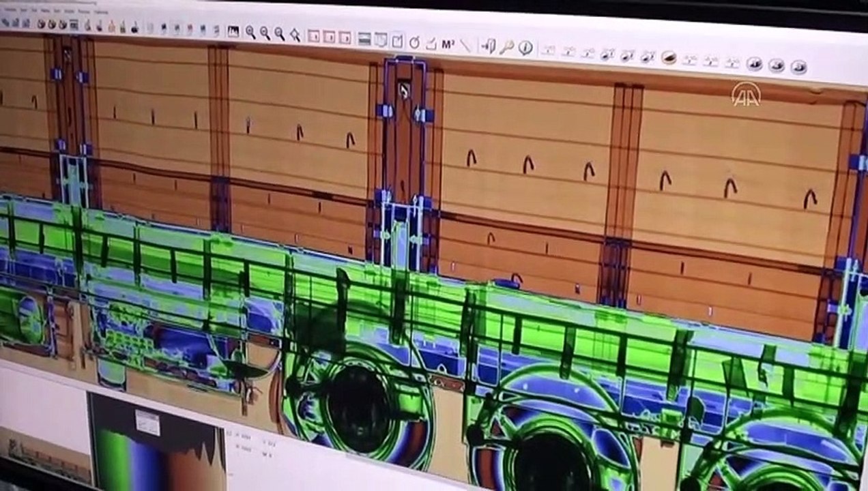Select the M² area measurement tool

(448, 44)
